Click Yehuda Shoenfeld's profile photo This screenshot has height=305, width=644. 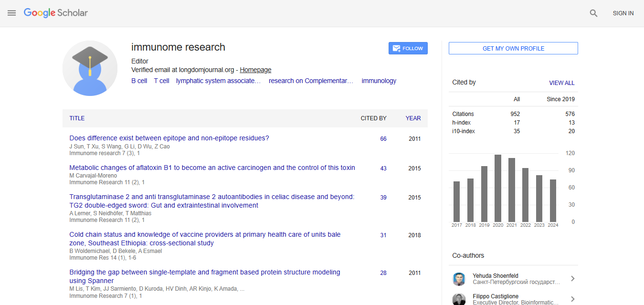click(459, 279)
